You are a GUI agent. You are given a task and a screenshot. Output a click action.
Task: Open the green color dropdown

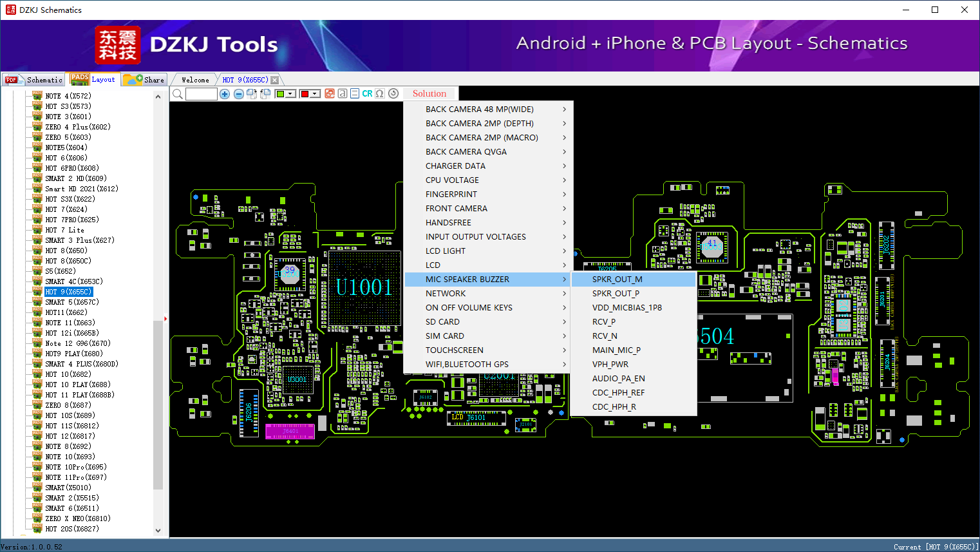tap(291, 94)
